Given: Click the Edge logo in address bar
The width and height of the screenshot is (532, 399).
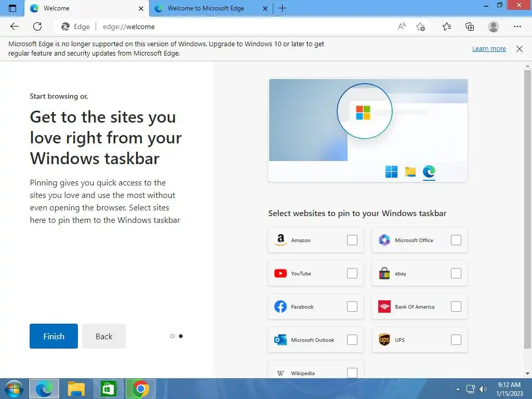Looking at the screenshot, I should [x=65, y=26].
